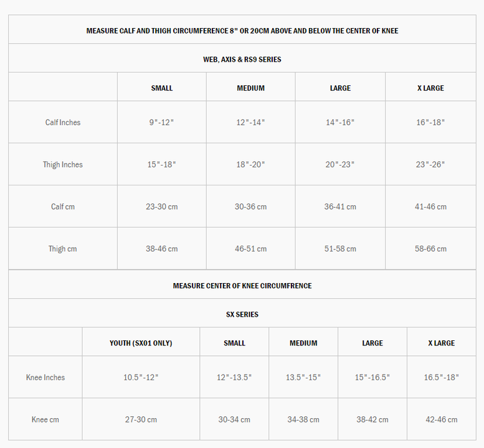
Task: Click the Knee cm row label
Action: [45, 420]
